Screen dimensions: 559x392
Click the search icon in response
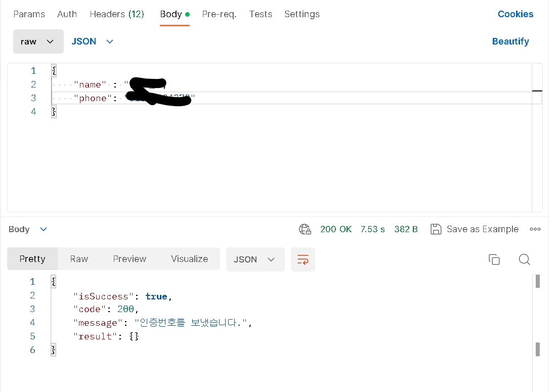click(x=525, y=259)
